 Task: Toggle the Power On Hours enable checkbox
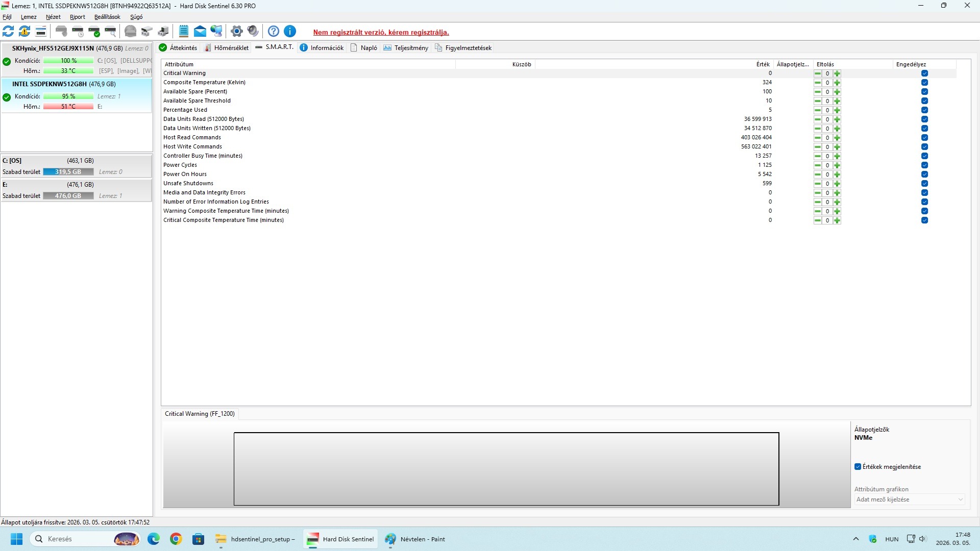(x=924, y=174)
